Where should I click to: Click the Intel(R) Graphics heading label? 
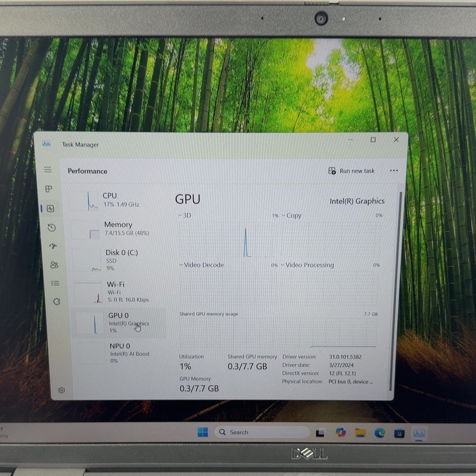(357, 201)
